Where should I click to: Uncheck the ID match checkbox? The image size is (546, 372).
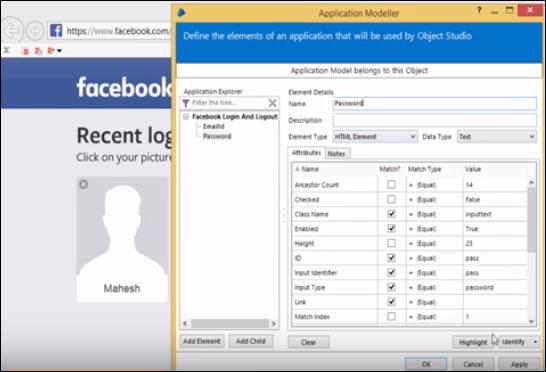pos(391,258)
